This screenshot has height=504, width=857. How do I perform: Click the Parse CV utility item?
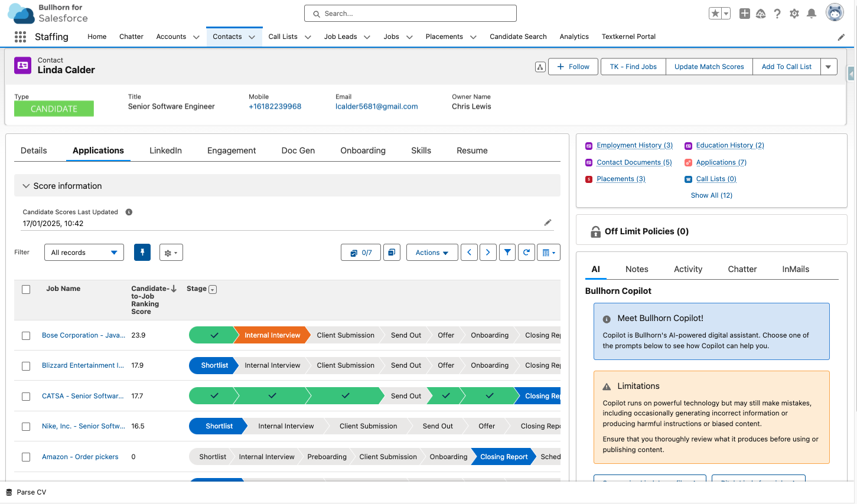[x=25, y=492]
